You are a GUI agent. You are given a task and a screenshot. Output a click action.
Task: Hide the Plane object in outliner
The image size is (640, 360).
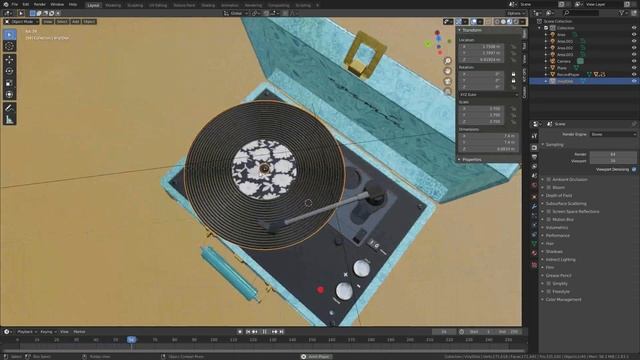tap(634, 68)
